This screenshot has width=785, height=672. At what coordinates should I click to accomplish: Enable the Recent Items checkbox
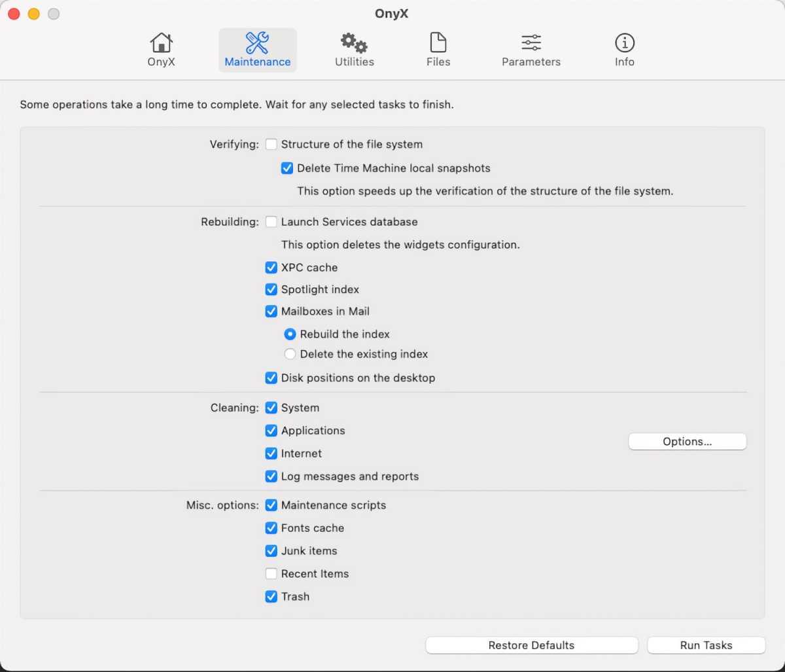click(x=271, y=574)
